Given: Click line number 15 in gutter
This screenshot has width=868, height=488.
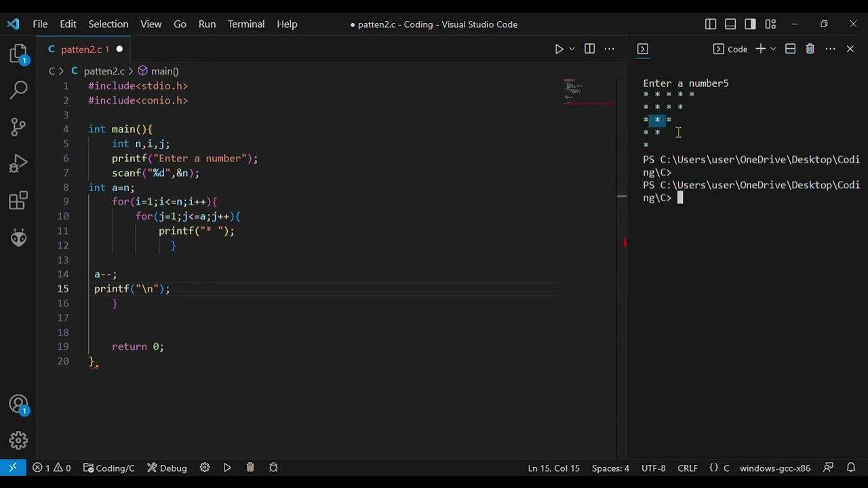Looking at the screenshot, I should click(x=63, y=289).
